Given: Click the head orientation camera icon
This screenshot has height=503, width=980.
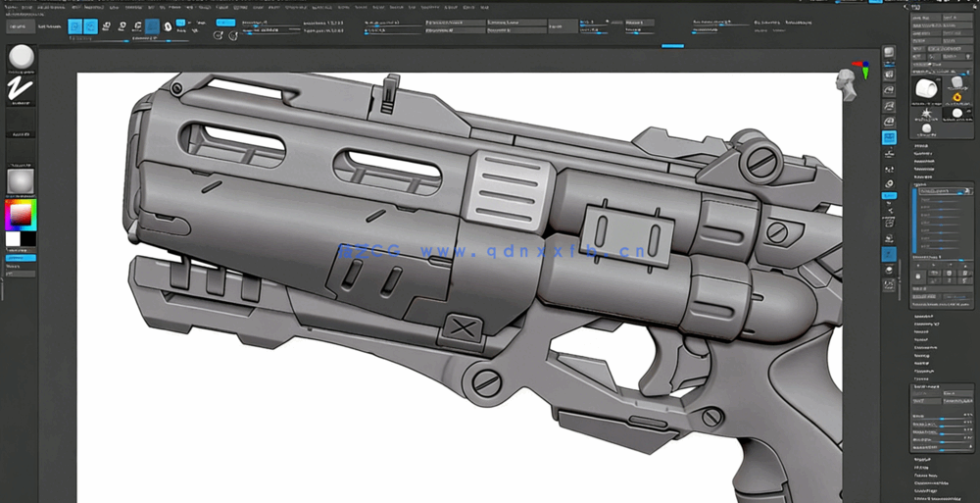Looking at the screenshot, I should 845,82.
